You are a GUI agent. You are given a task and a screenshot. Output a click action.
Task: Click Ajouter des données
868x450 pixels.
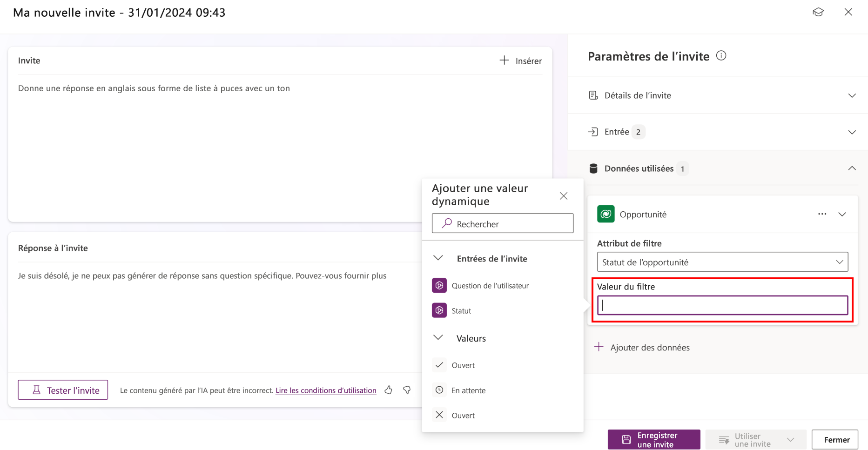point(642,348)
